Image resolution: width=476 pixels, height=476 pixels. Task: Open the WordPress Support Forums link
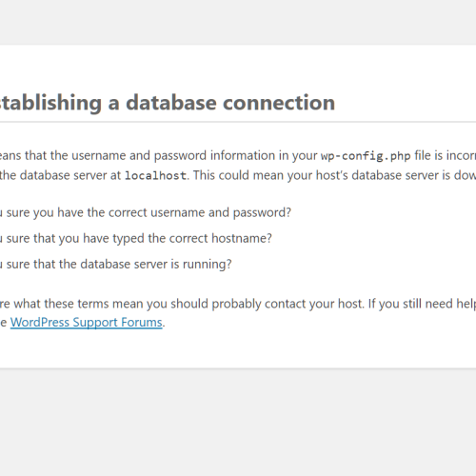click(x=87, y=323)
